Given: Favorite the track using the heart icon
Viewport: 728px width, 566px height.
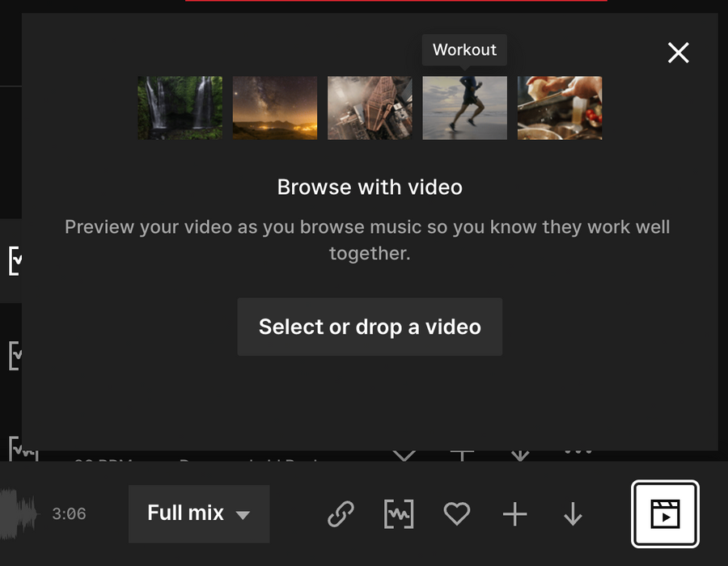Looking at the screenshot, I should (457, 513).
